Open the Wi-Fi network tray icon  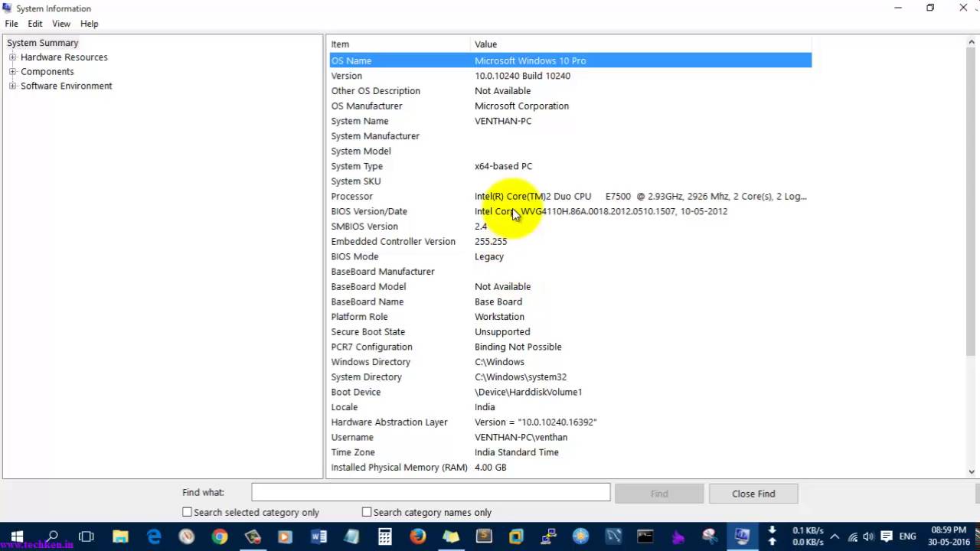point(852,536)
